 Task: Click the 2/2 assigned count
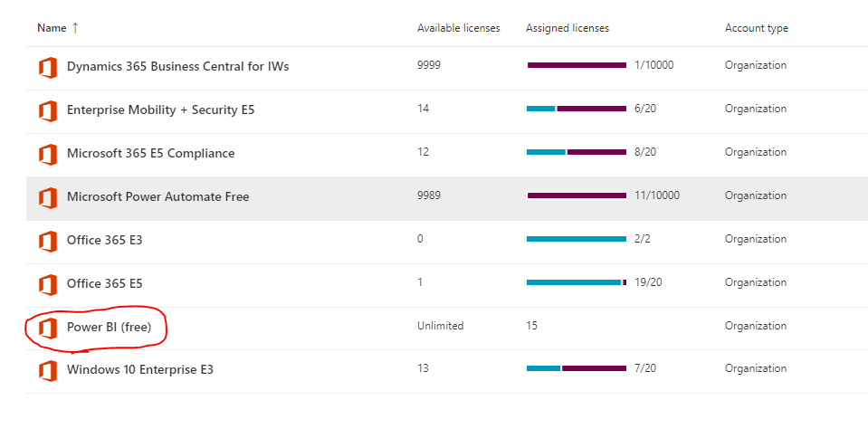point(643,239)
